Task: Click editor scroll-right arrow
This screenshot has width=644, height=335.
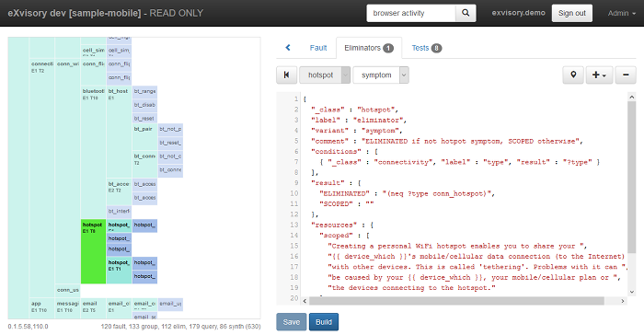Action: pyautogui.click(x=623, y=301)
